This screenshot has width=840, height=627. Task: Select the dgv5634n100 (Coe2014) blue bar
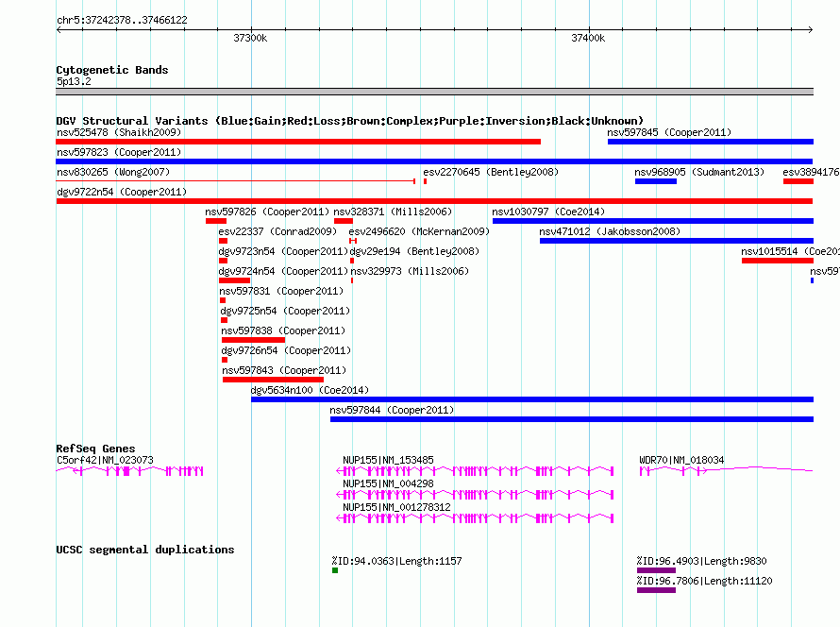(532, 399)
